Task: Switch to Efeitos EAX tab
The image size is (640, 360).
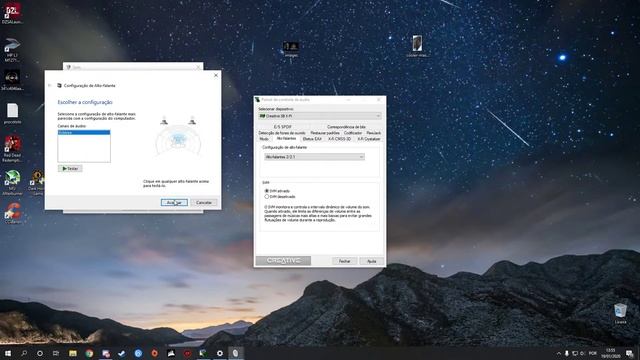Action: coord(312,139)
